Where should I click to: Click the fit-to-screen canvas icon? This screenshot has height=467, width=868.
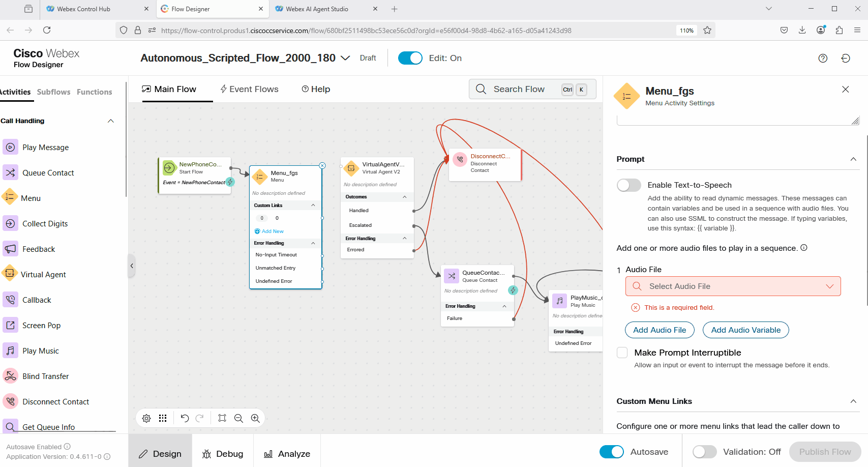(222, 418)
